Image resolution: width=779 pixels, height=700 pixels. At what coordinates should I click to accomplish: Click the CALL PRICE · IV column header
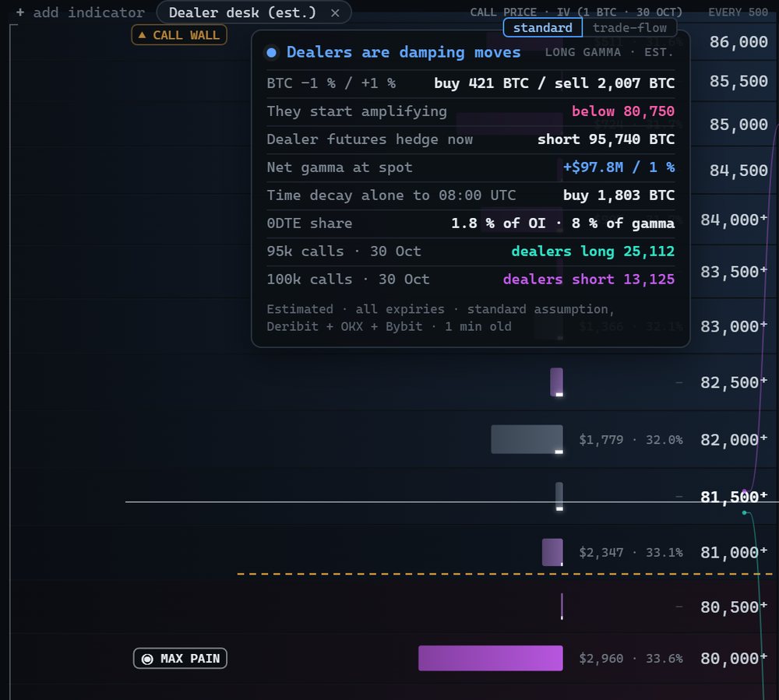tap(576, 12)
